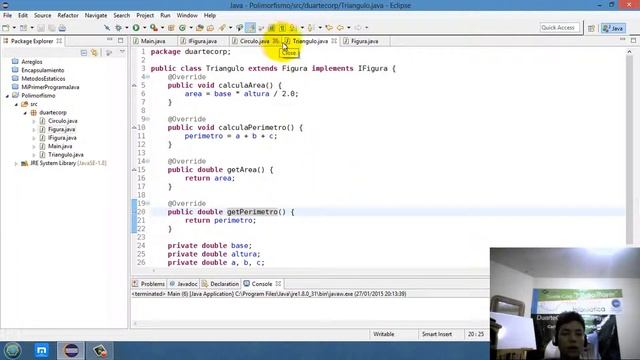Viewport: 640px width, 360px height.
Task: Switch to the Circulo.java editor tab
Action: [x=254, y=41]
